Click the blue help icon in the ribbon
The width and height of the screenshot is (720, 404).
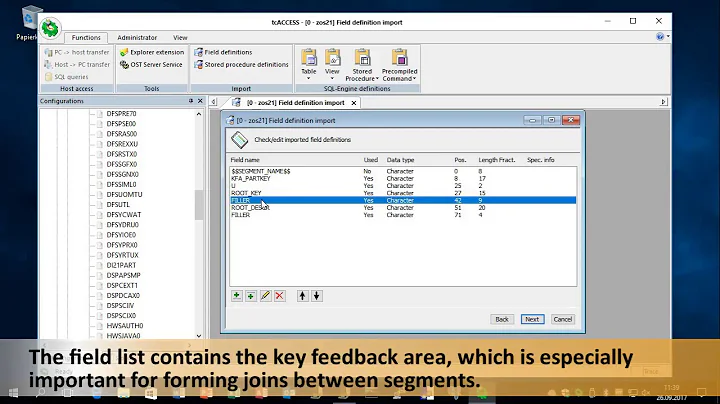point(660,36)
